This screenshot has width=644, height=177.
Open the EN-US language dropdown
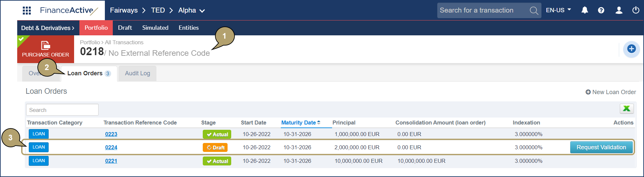(x=558, y=10)
